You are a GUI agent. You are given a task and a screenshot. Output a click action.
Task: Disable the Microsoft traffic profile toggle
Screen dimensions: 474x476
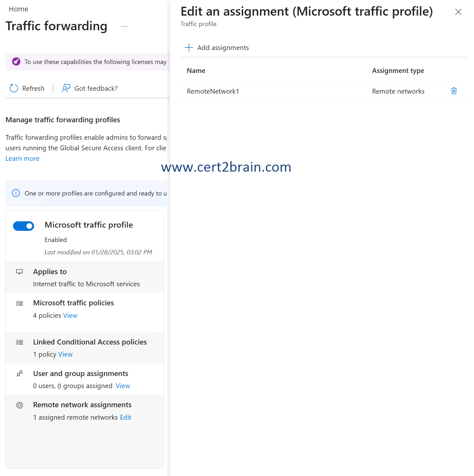click(x=24, y=226)
